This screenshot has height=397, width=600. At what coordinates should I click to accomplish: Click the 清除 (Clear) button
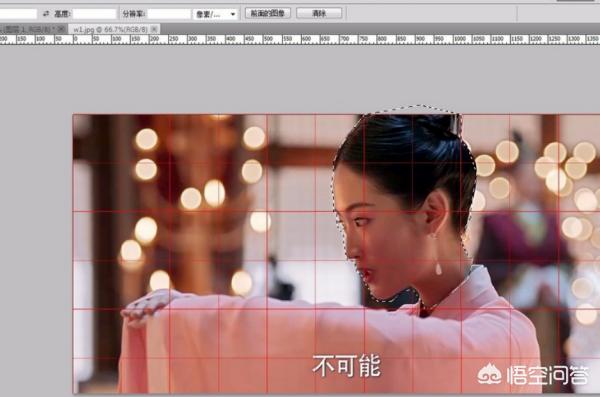(x=319, y=13)
